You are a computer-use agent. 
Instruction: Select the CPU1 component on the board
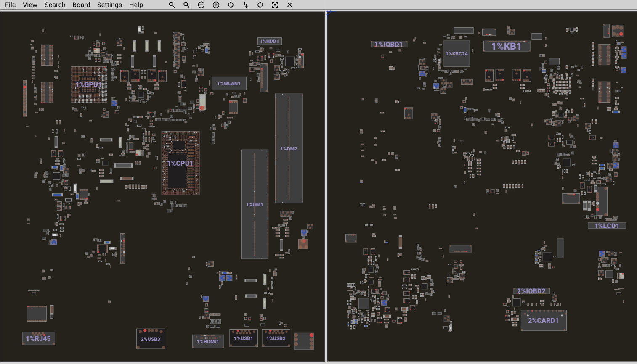click(x=180, y=163)
